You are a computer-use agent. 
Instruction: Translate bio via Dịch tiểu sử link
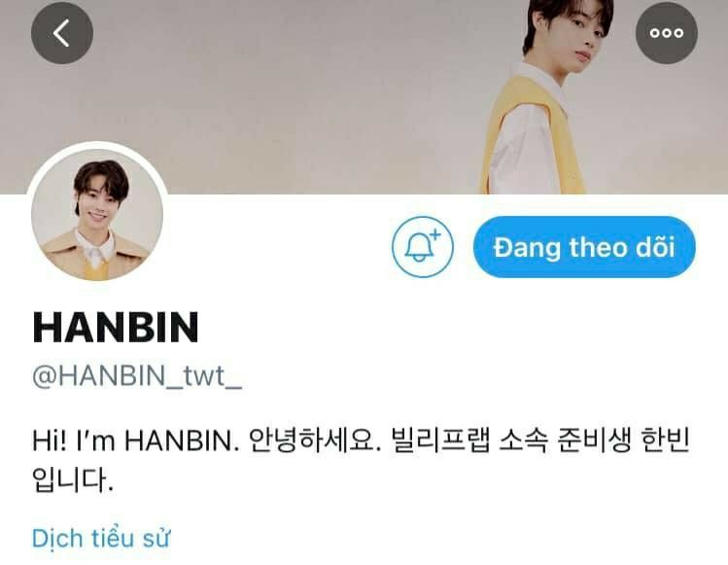[101, 538]
